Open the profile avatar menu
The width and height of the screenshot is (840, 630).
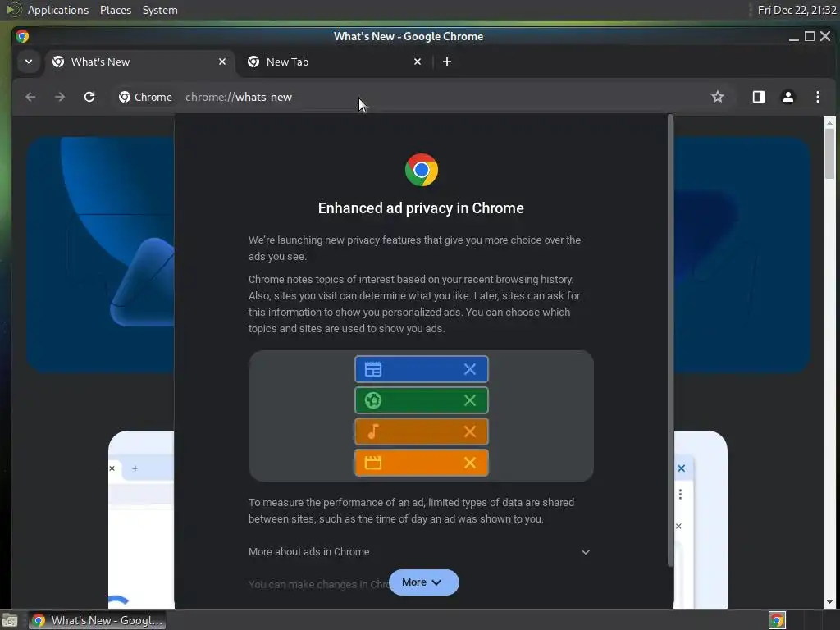tap(788, 97)
